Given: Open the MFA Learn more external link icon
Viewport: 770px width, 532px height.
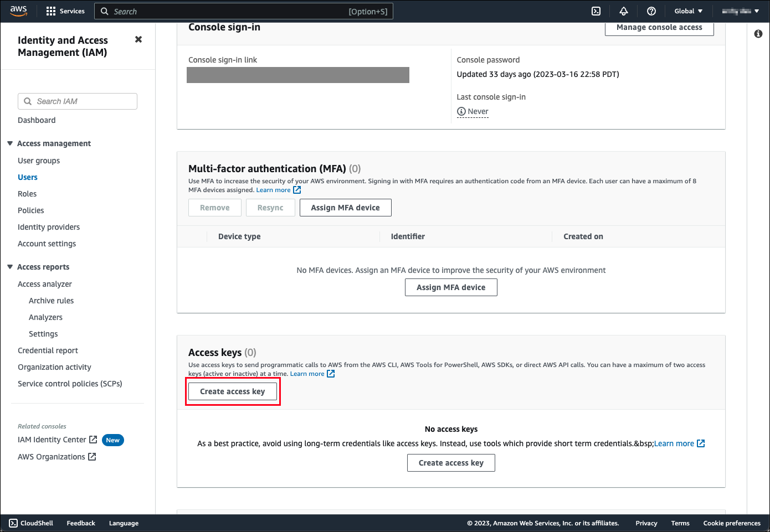Looking at the screenshot, I should coord(297,190).
